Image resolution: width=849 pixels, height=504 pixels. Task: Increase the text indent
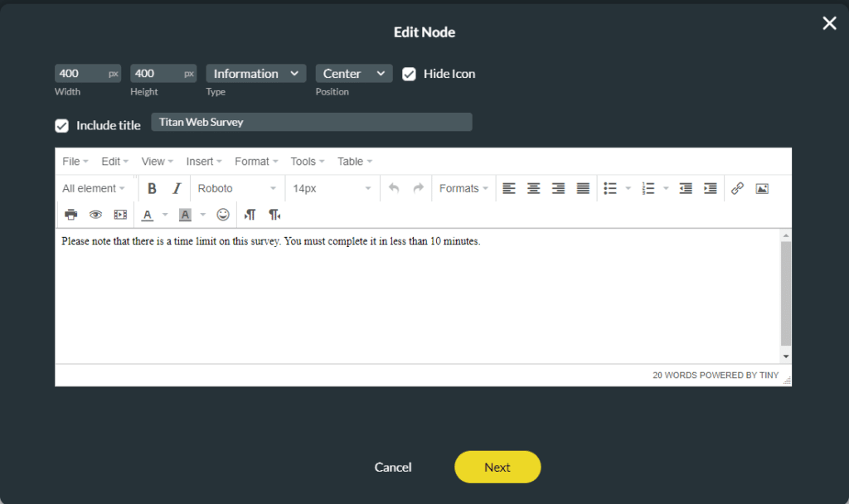coord(711,188)
